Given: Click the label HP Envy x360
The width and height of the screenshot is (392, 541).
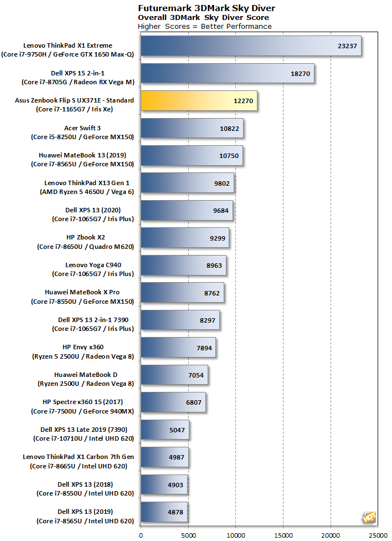Looking at the screenshot, I should pos(83,347).
